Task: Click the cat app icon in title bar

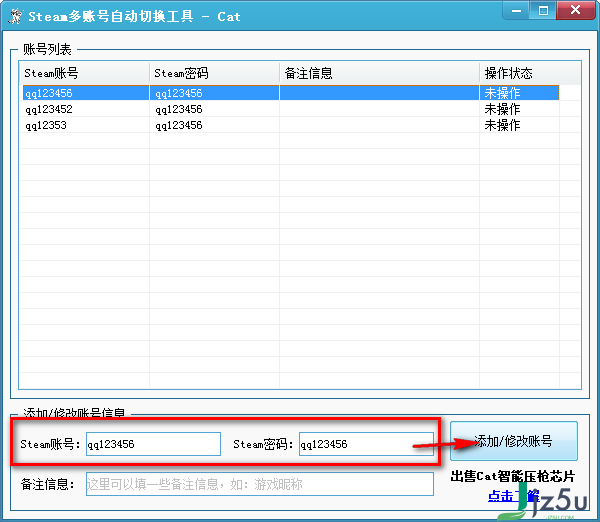Action: [x=16, y=16]
